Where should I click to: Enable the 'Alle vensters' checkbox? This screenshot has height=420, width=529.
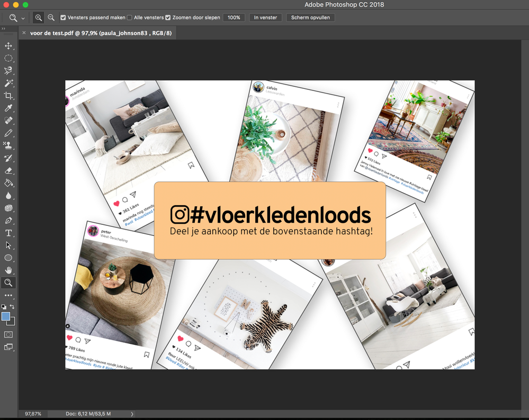130,17
